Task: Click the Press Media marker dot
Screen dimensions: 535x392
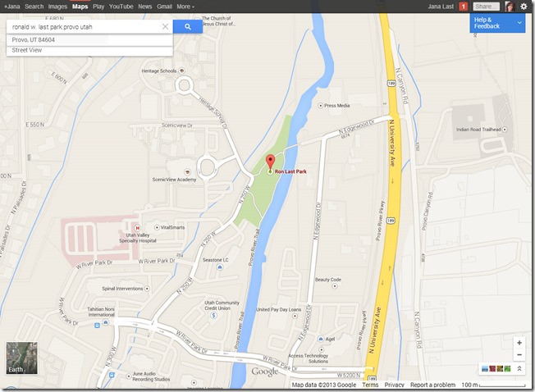Action: pyautogui.click(x=320, y=106)
